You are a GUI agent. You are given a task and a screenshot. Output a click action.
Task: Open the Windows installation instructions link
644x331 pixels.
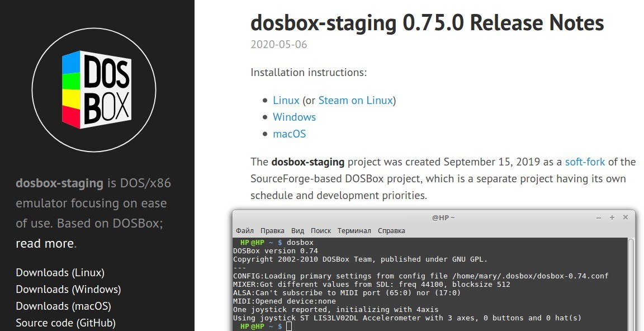pos(294,117)
